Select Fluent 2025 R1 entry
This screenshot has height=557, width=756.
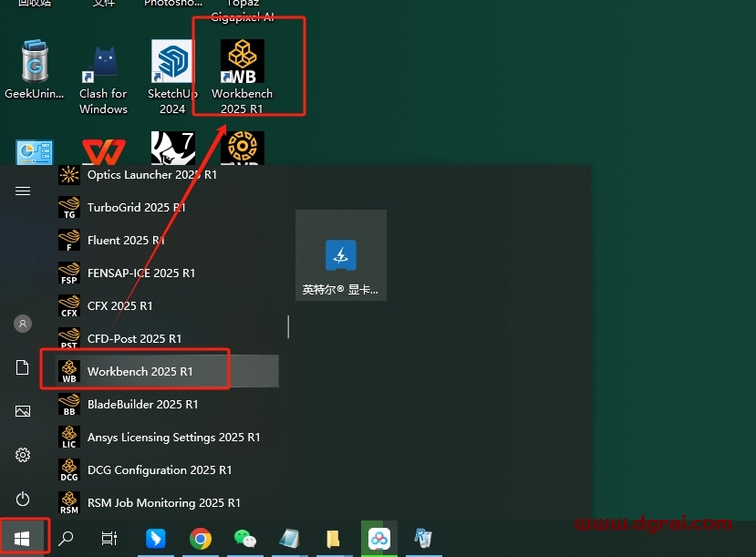168,240
